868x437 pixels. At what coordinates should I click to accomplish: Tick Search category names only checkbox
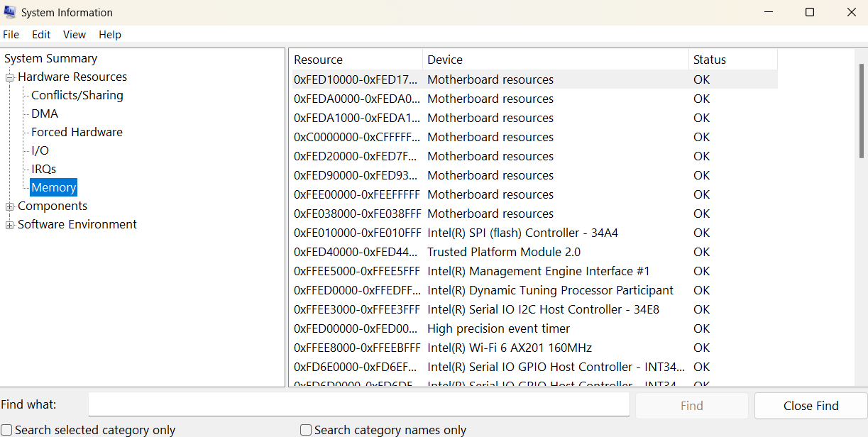click(x=306, y=430)
